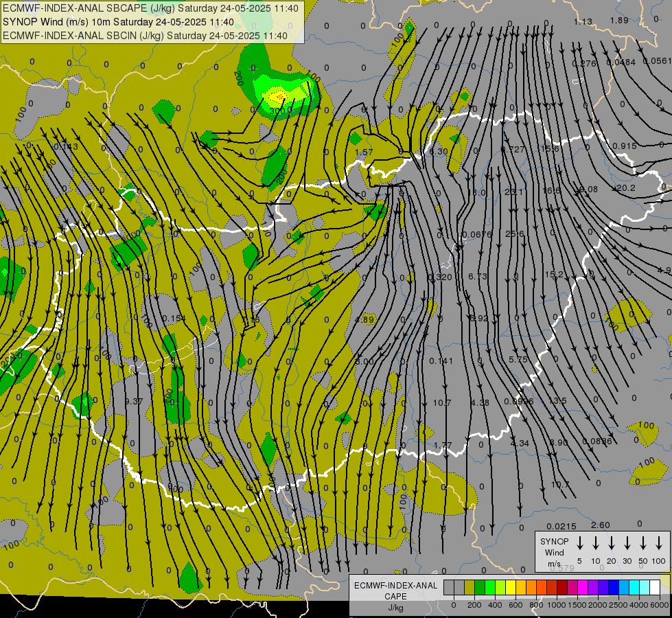Click the 0.276 value on the map
Screen dimensions: 672x618
tap(584, 63)
